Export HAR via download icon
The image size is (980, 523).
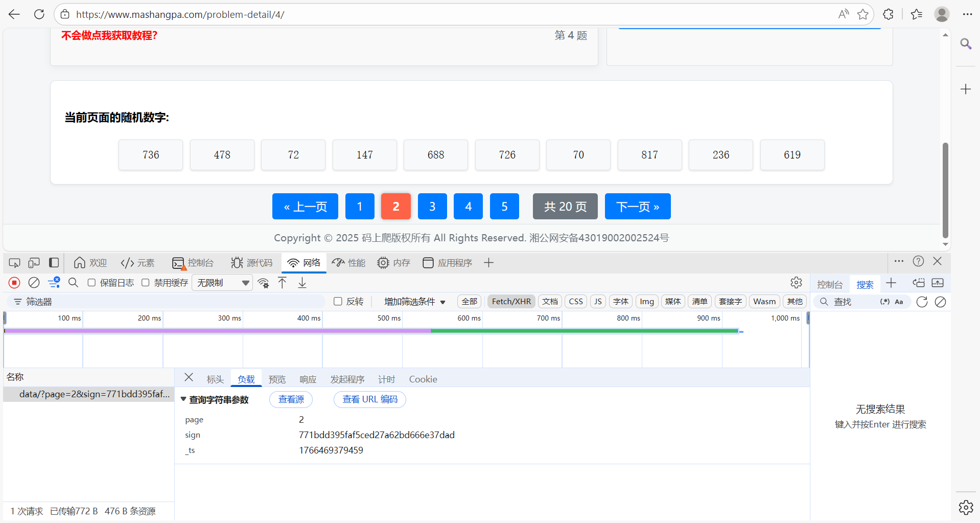tap(302, 282)
